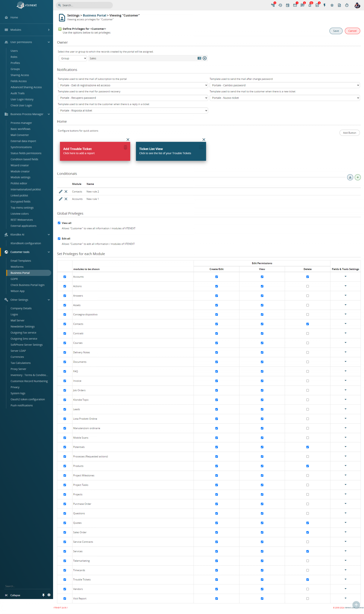Uncheck View permission for FAQ
Screen dimensions: 364x614
coord(262,371)
